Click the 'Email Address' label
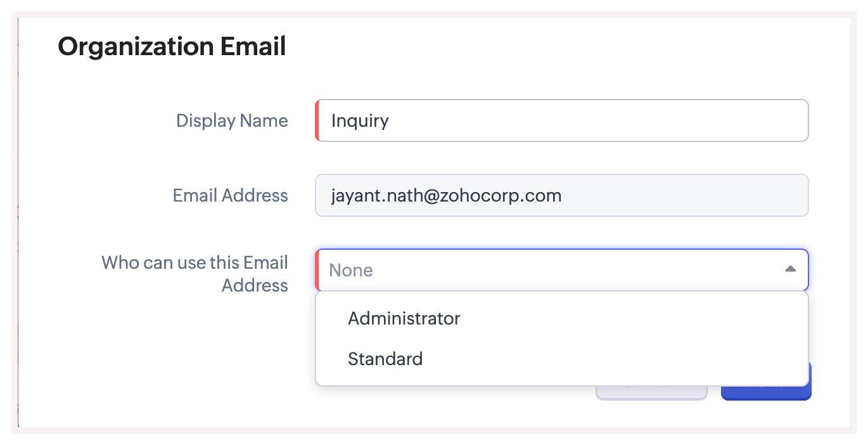Screen dimensions: 868x445 click(x=231, y=195)
